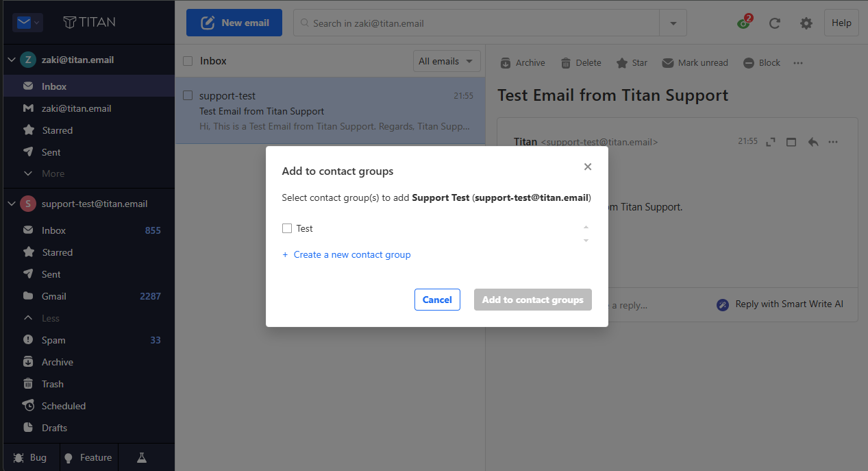Open the zaki@titan.email folder

(x=89, y=108)
